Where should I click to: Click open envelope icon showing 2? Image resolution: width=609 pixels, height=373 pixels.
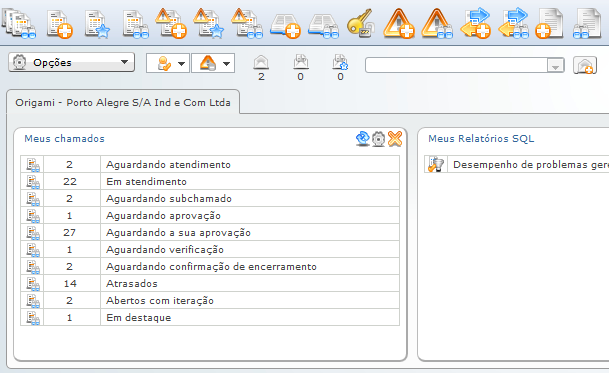(x=261, y=62)
